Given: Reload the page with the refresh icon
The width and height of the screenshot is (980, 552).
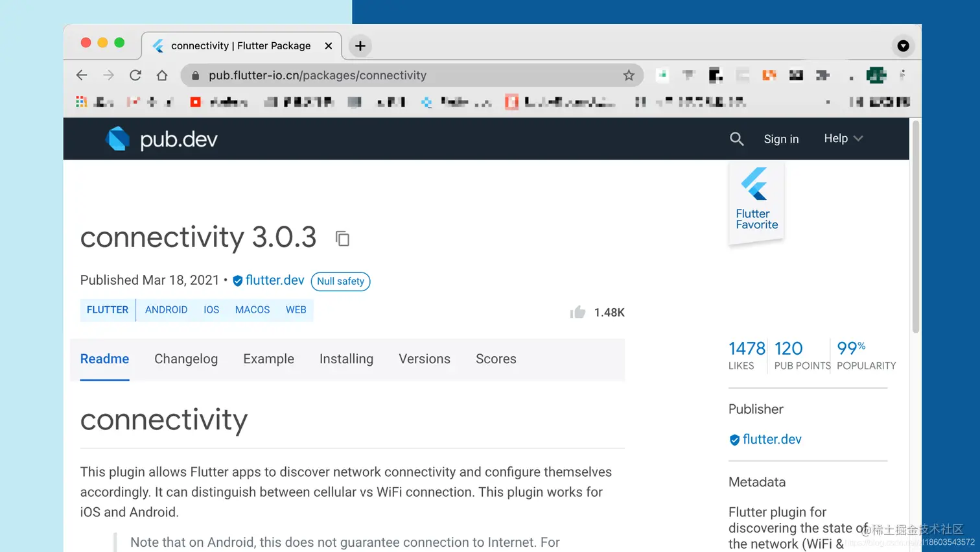Looking at the screenshot, I should coord(135,75).
